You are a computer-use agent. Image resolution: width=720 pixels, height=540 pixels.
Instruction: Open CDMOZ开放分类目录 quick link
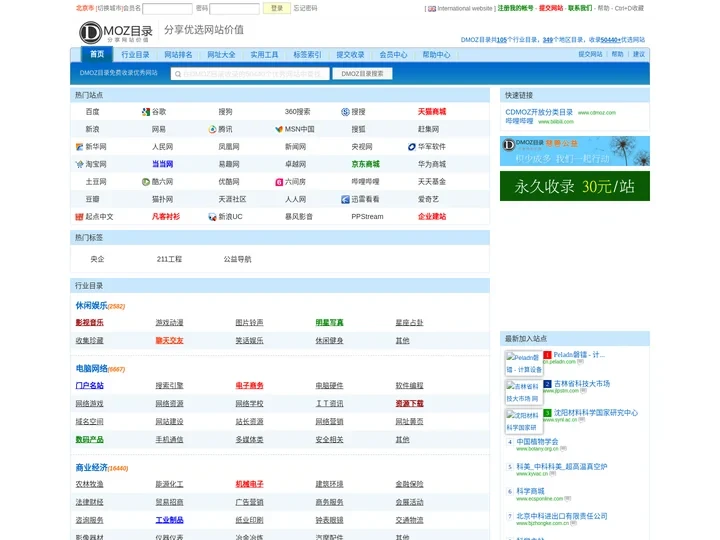(x=539, y=112)
